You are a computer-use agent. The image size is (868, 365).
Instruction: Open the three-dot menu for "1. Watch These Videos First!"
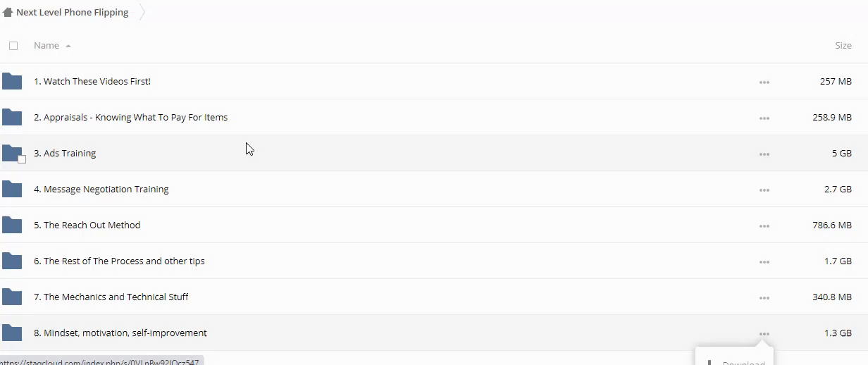tap(764, 82)
